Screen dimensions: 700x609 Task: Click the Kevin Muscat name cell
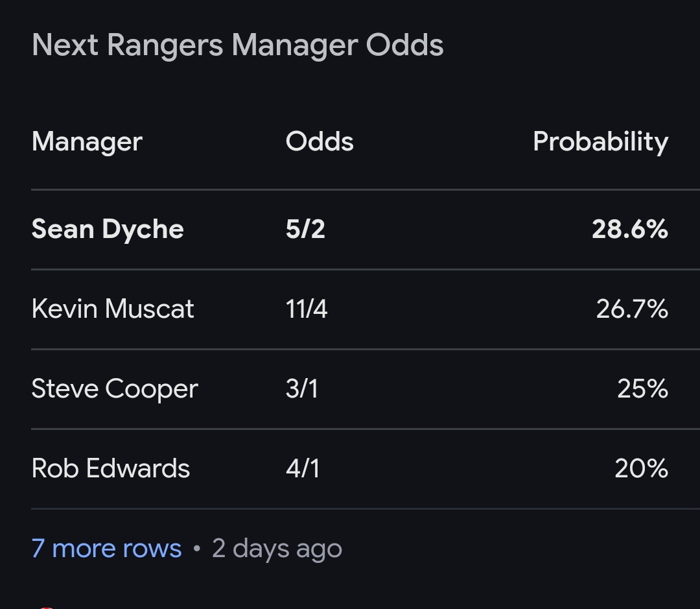click(113, 309)
